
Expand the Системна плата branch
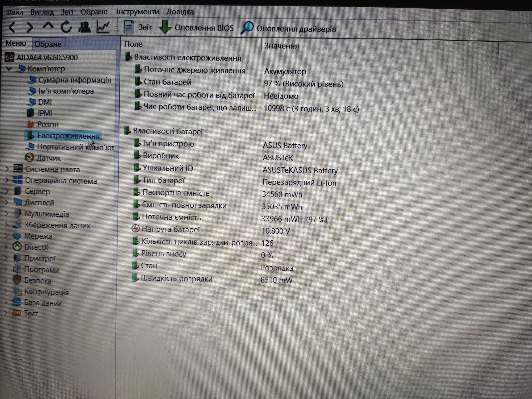point(7,169)
